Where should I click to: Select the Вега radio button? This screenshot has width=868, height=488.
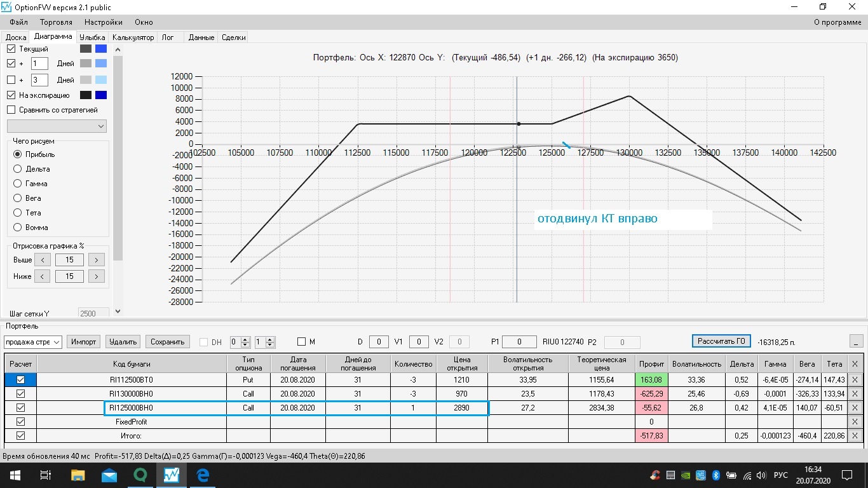tap(18, 198)
